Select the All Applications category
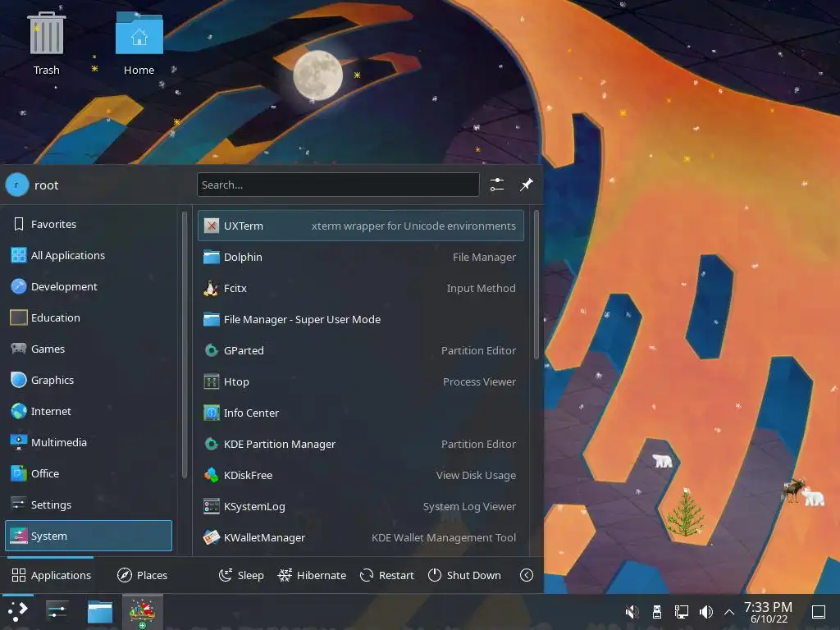This screenshot has width=840, height=630. click(89, 255)
